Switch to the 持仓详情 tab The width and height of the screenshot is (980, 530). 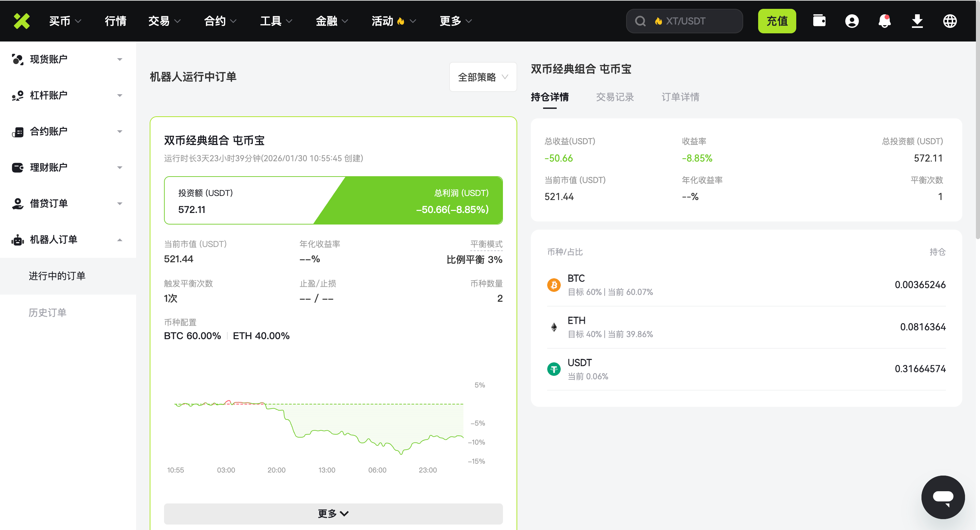point(550,97)
